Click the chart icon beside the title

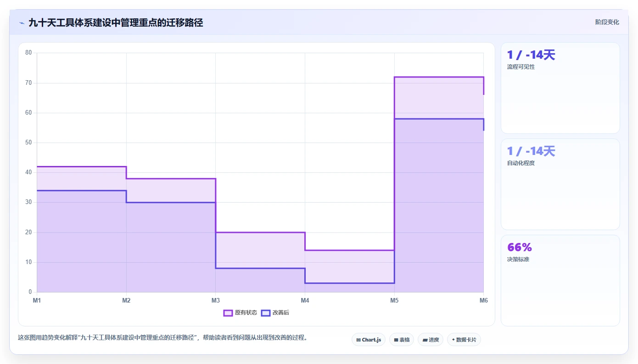(x=22, y=23)
